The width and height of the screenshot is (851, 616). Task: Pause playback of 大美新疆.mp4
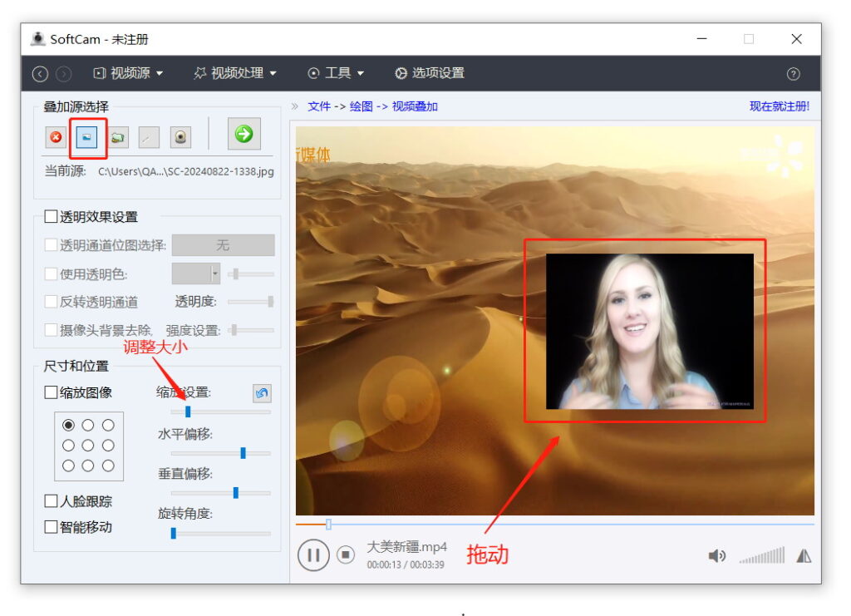tap(313, 554)
